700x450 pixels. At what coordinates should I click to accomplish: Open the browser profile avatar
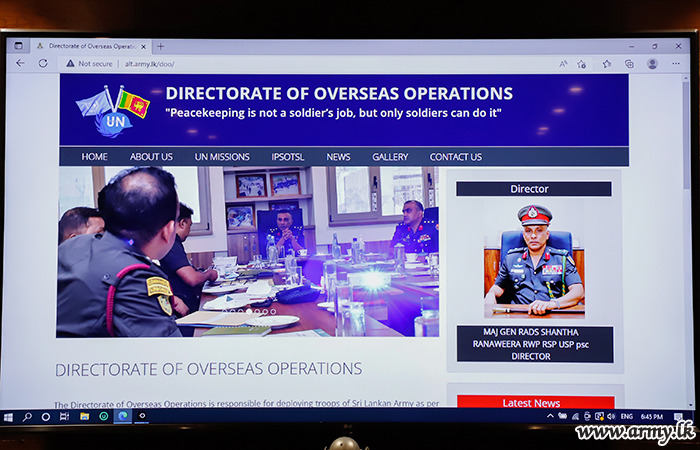652,64
